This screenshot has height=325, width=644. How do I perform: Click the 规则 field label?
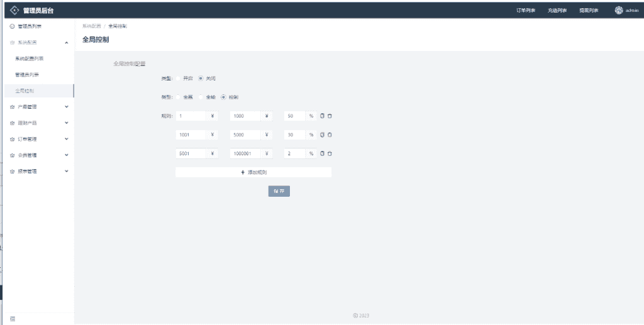(x=167, y=116)
